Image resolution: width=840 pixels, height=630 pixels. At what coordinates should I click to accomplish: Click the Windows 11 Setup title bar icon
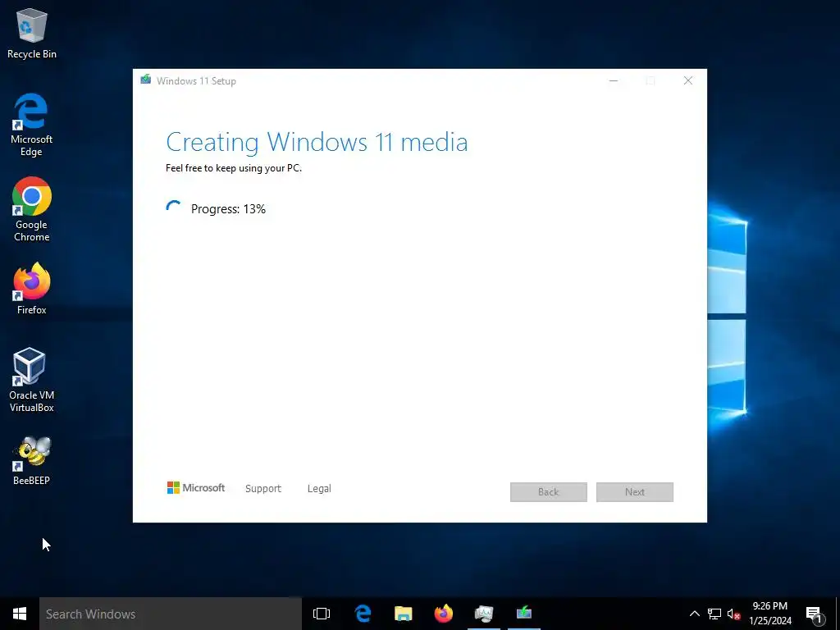click(146, 80)
